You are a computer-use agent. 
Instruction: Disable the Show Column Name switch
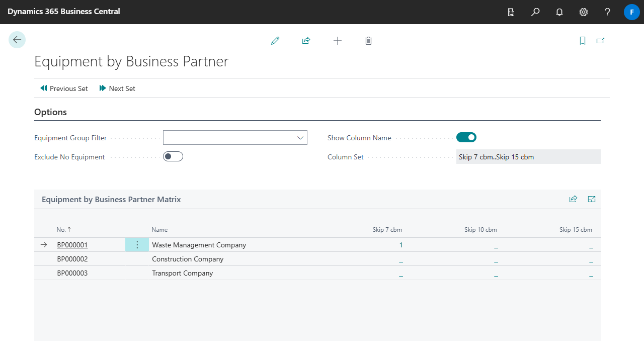coord(466,137)
